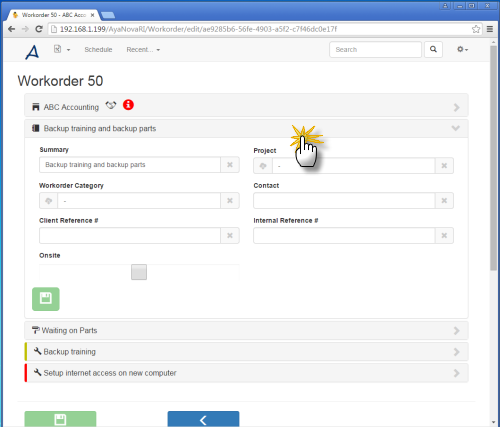Collapse the Backup training and backup parts section

coord(246,128)
